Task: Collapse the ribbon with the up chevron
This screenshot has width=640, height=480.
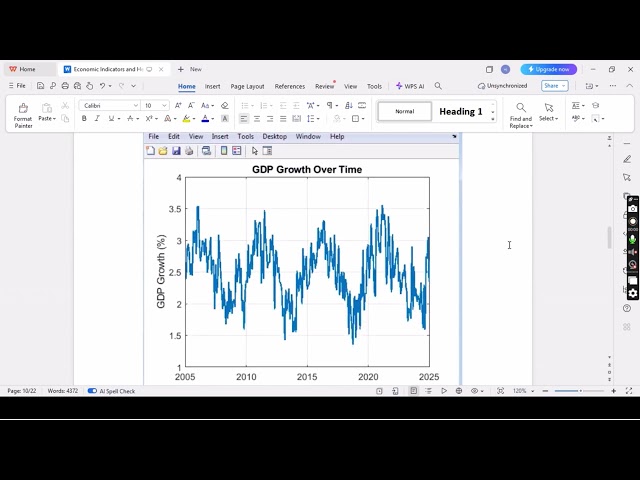Action: 629,86
